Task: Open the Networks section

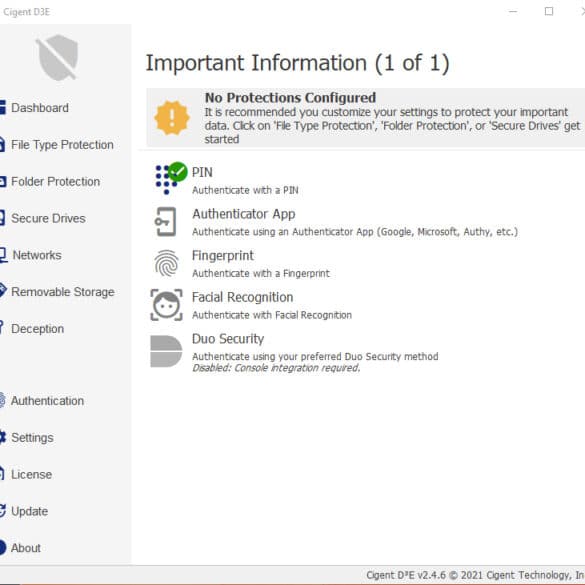Action: click(37, 255)
